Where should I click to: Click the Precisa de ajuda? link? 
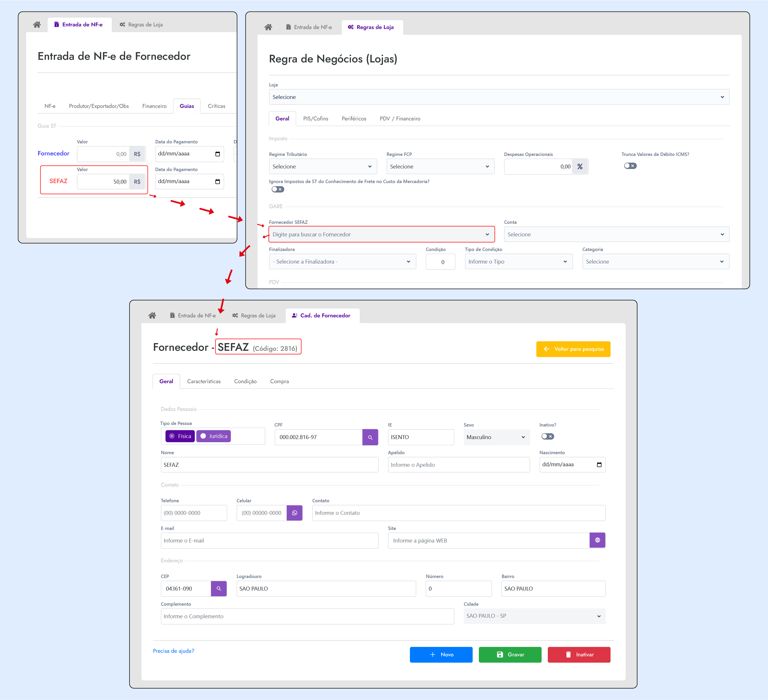(x=173, y=651)
